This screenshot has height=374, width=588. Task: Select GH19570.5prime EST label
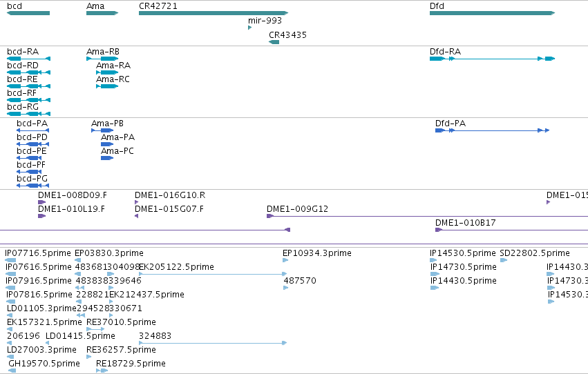point(44,364)
